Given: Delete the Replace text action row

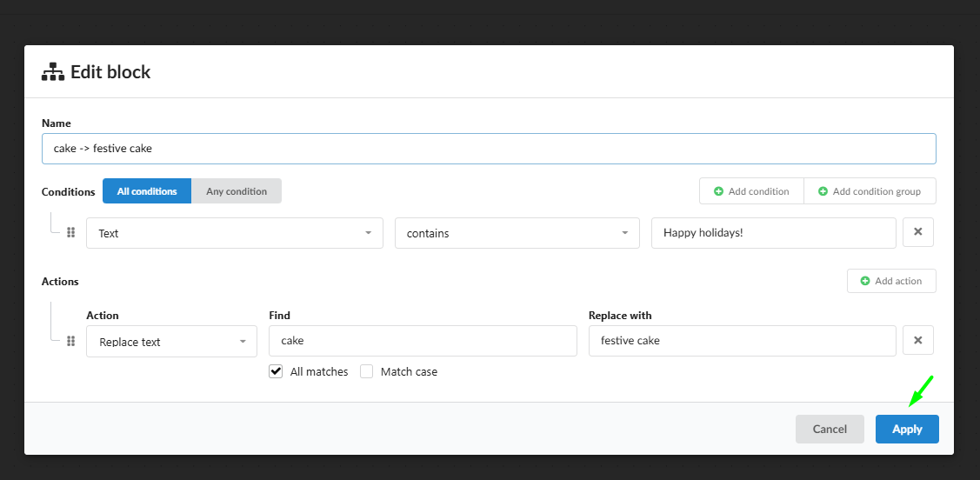Looking at the screenshot, I should click(x=918, y=341).
